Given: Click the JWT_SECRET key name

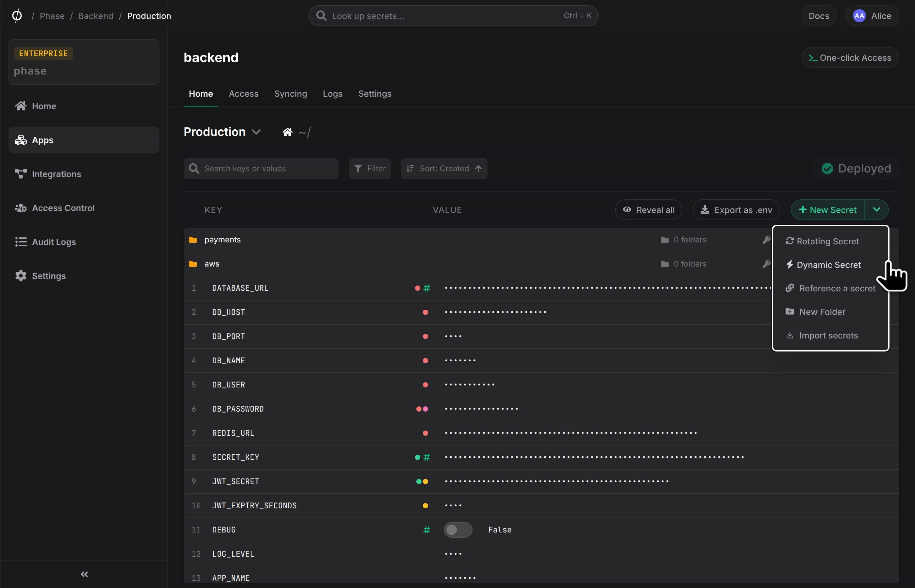Looking at the screenshot, I should click(x=235, y=481).
